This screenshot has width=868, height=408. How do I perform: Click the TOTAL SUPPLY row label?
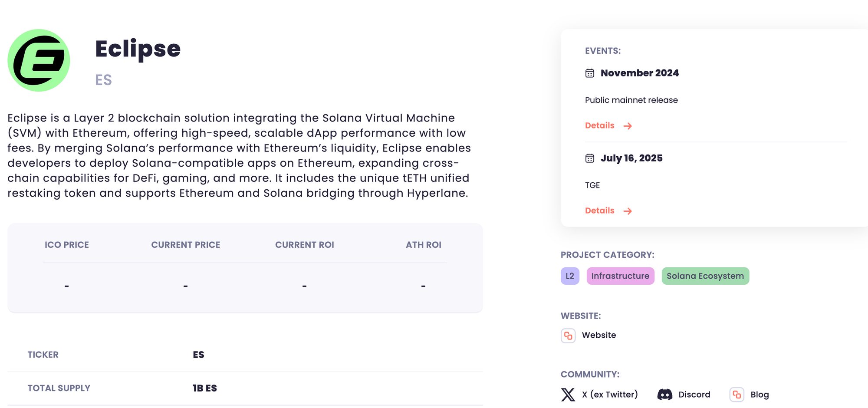pyautogui.click(x=59, y=388)
